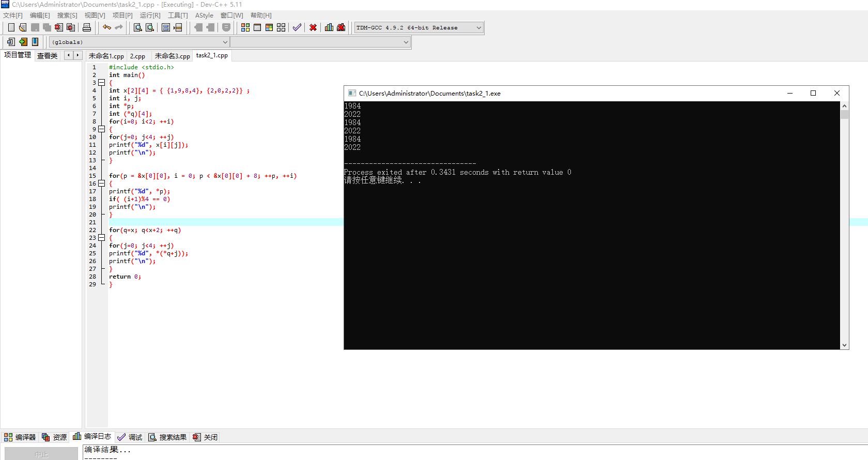
Task: Switch to the 未命名1.cpp editor tab
Action: click(106, 56)
